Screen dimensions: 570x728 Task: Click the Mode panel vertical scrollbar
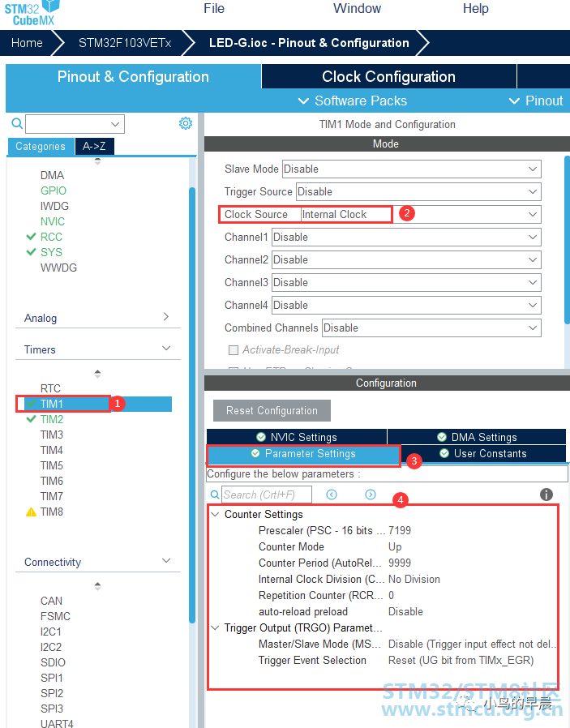[x=567, y=240]
